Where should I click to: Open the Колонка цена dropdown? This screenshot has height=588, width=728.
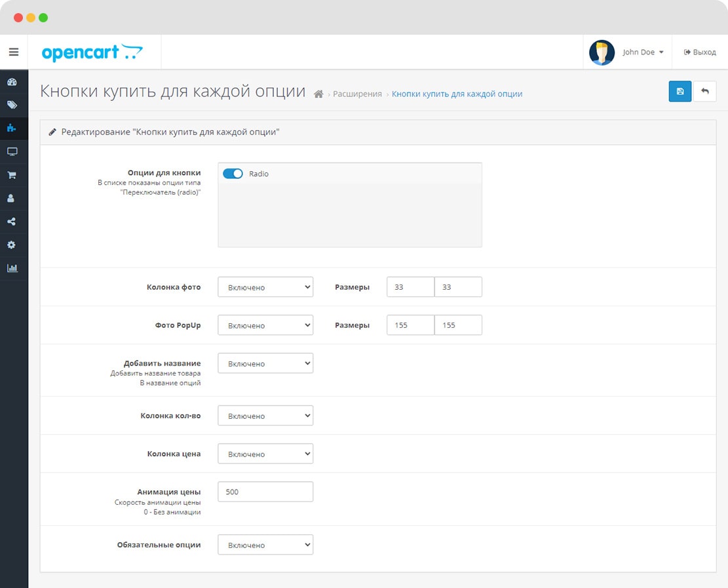point(265,454)
